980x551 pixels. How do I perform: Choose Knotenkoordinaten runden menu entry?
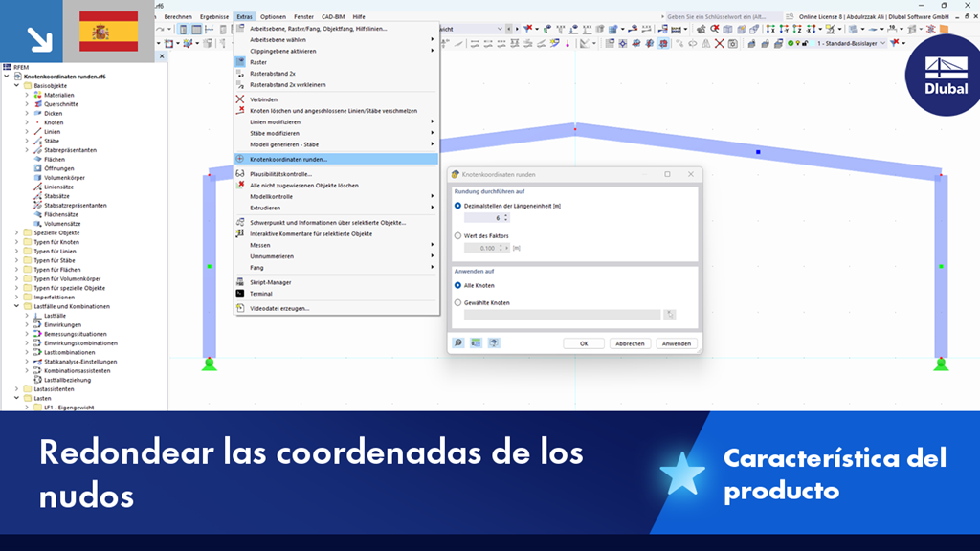pyautogui.click(x=336, y=160)
